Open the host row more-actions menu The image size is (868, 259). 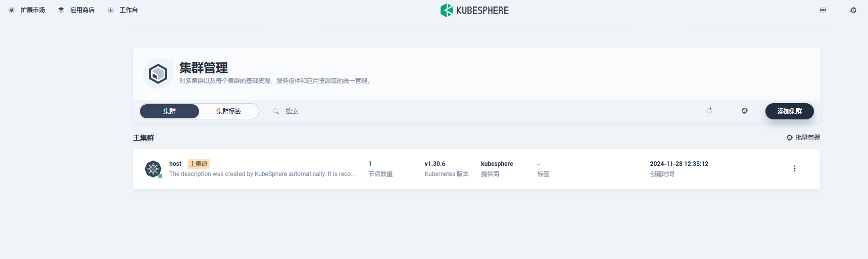click(795, 168)
